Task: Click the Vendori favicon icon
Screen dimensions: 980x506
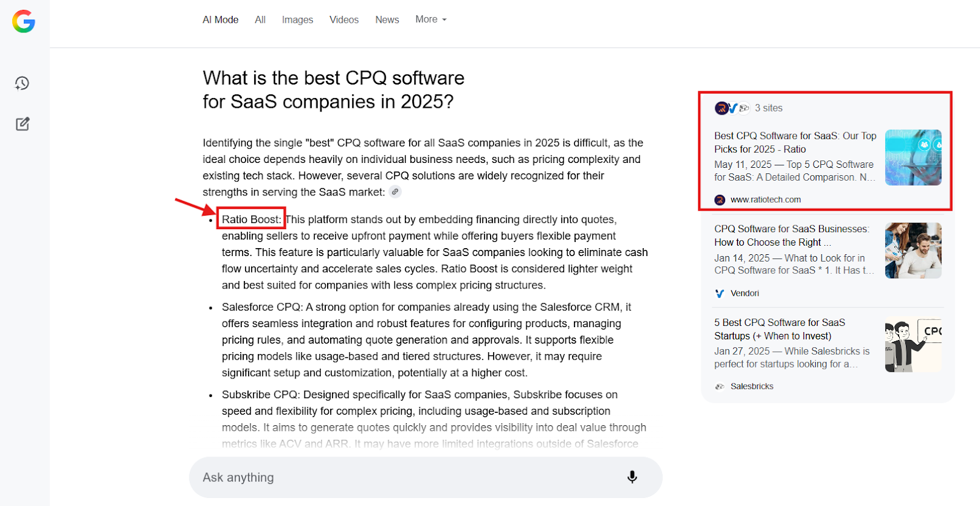Action: 720,293
